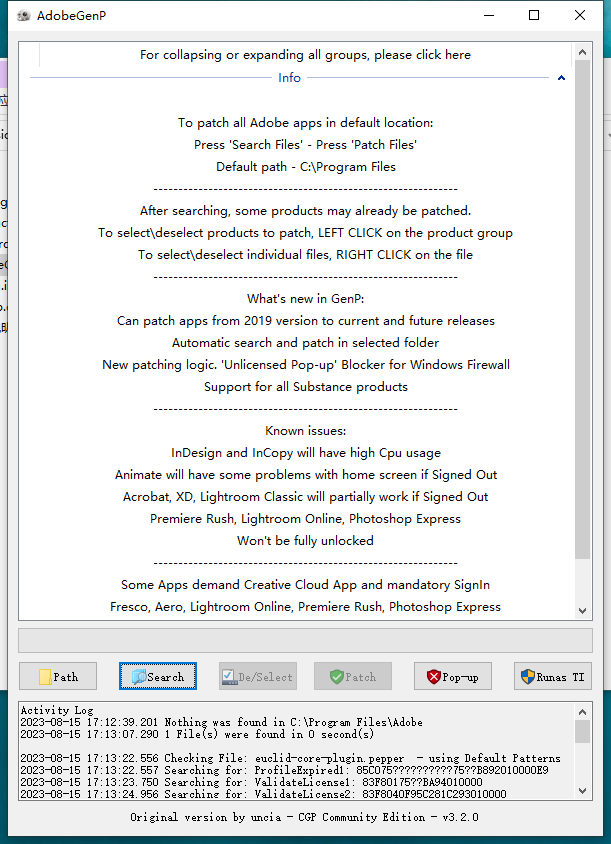Click 'To patch all Adobe apps' line
This screenshot has height=844, width=611.
(x=305, y=123)
